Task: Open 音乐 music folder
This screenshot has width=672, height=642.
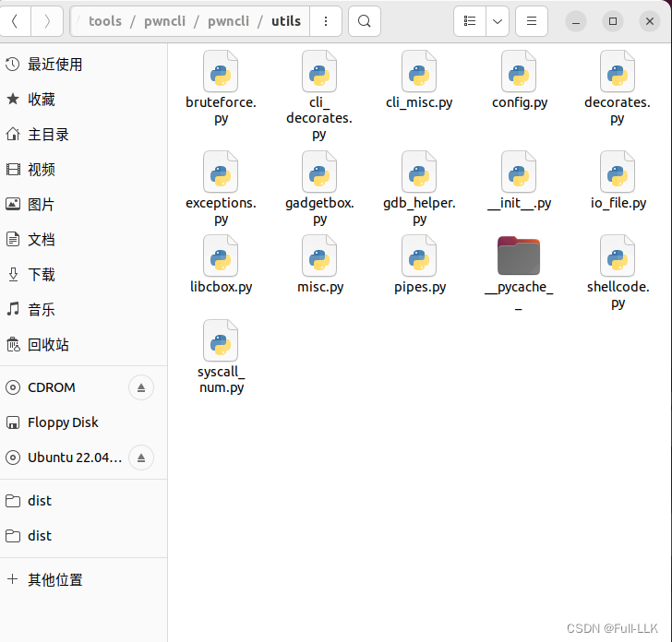Action: (84, 310)
